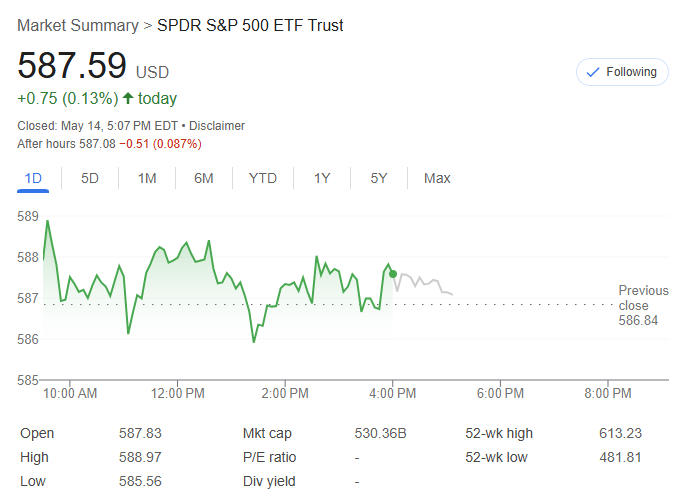The image size is (682, 502).
Task: Click the Previous close 586.84 label
Action: pyautogui.click(x=643, y=305)
